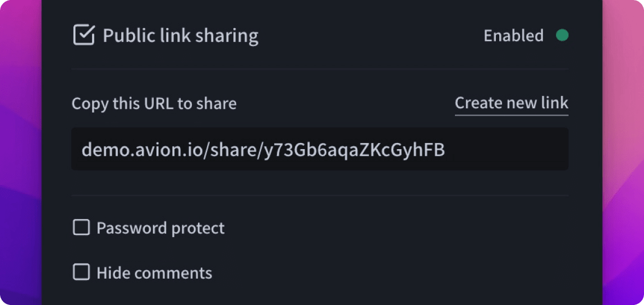Screen dimensions: 644x305
Task: Click the Hide comments label text
Action: (x=154, y=273)
